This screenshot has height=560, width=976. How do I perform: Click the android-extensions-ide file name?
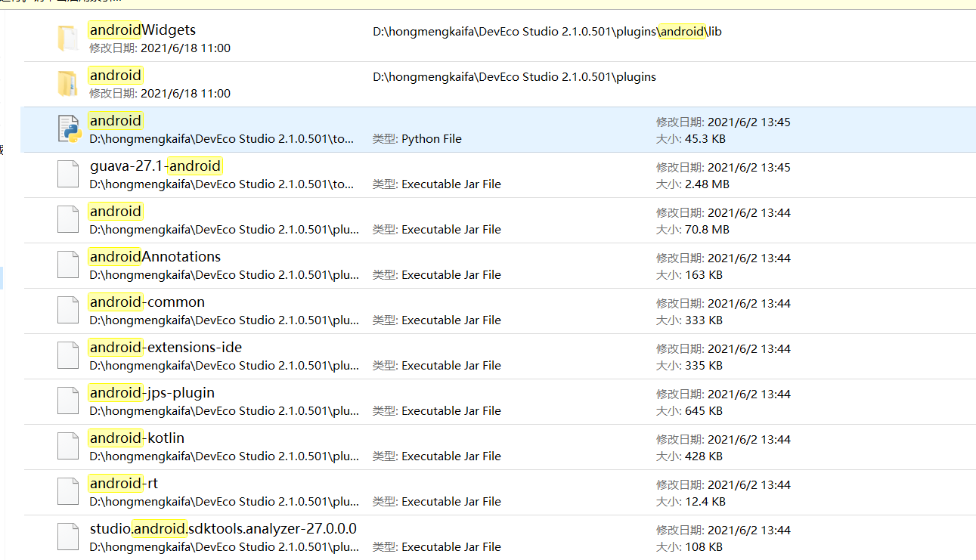(166, 348)
